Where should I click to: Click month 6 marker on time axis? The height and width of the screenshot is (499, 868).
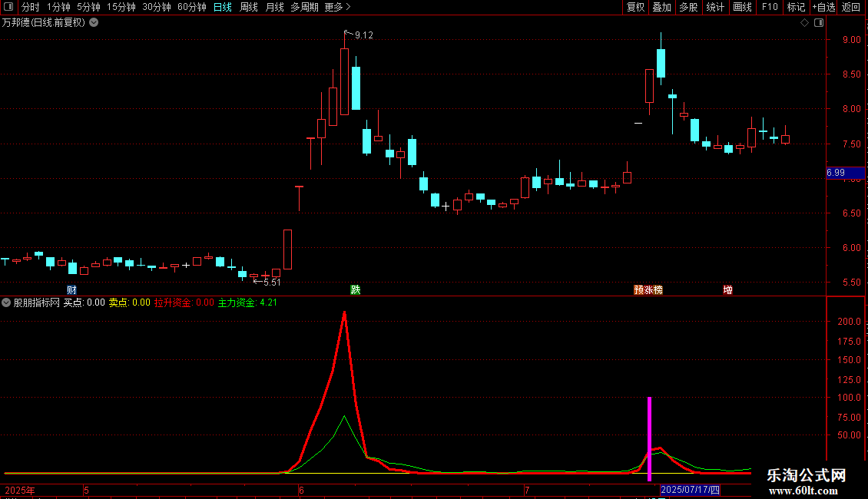[301, 490]
